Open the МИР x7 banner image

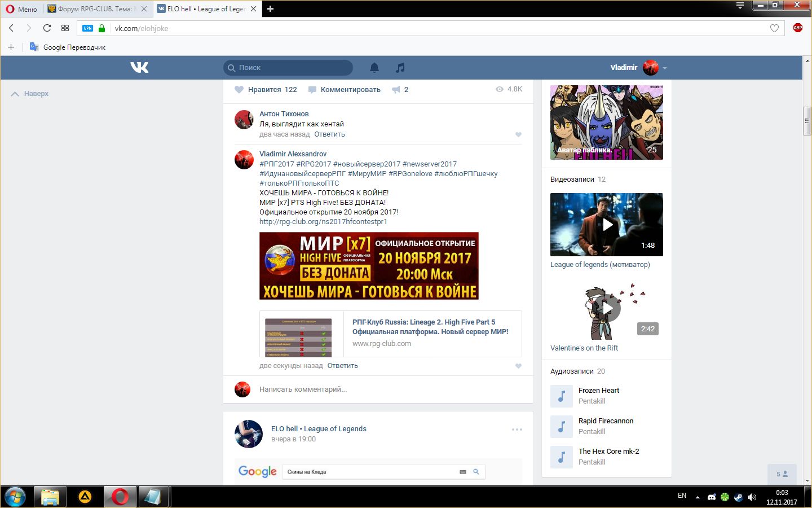369,266
